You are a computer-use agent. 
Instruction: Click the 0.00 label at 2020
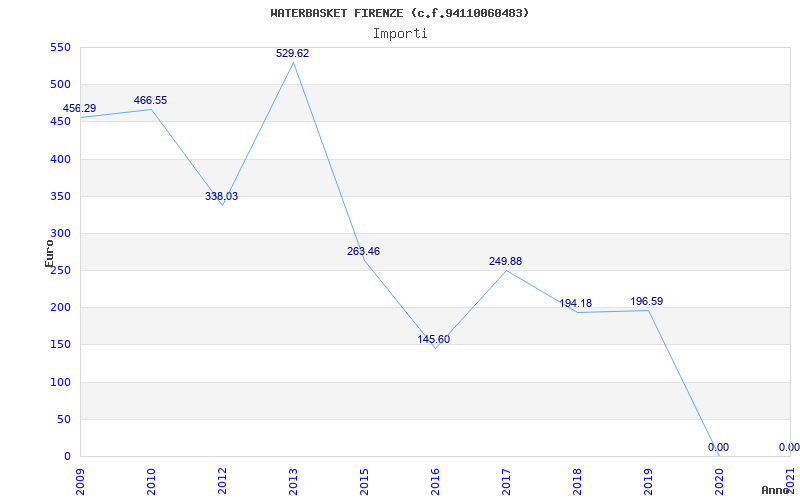click(x=718, y=447)
